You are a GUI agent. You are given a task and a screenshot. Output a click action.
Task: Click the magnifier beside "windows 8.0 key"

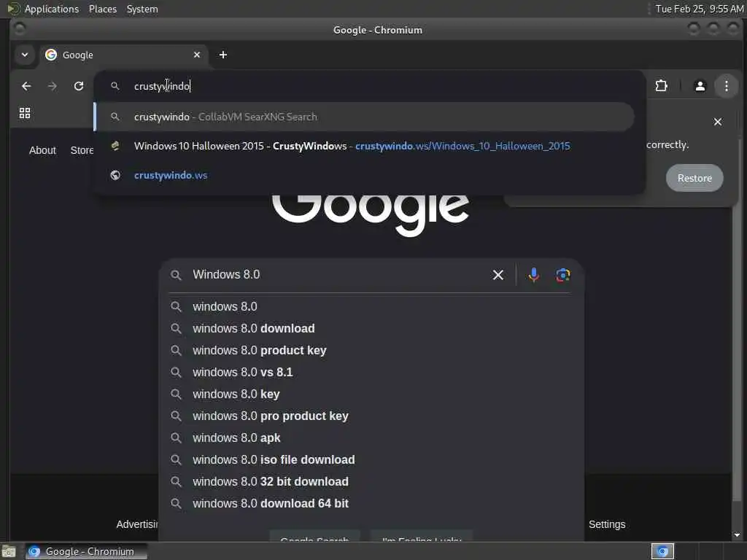[177, 394]
